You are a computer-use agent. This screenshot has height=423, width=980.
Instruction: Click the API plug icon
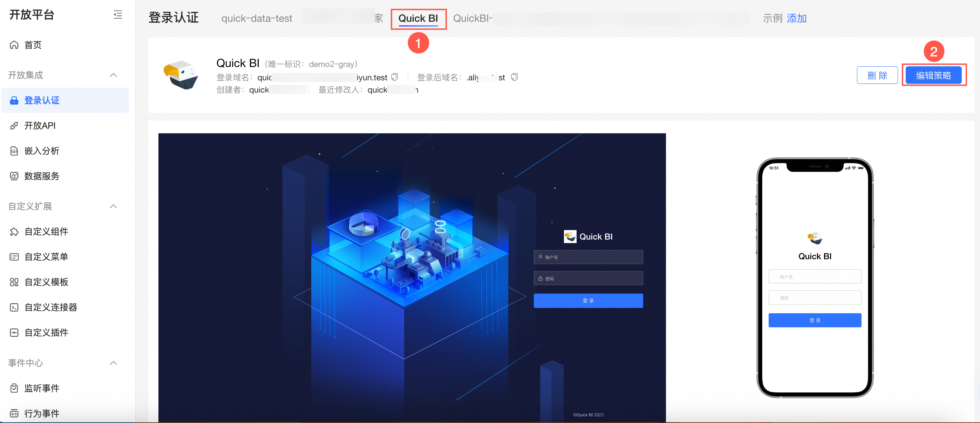14,126
